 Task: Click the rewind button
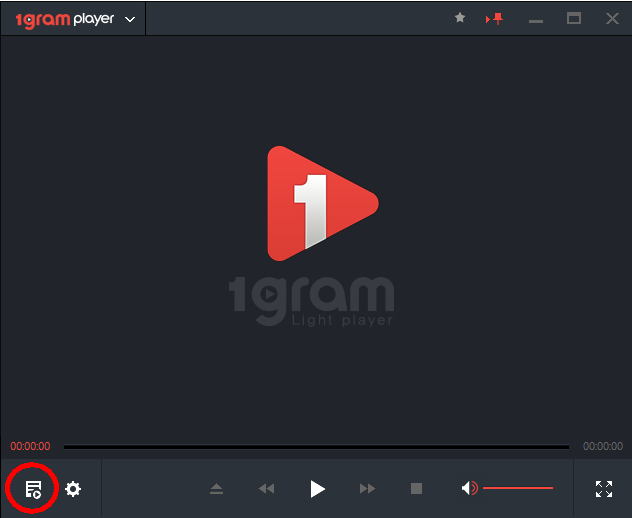(266, 489)
